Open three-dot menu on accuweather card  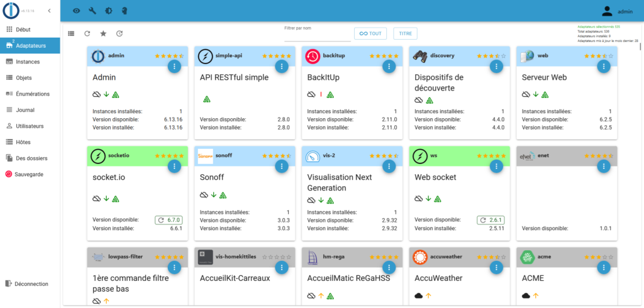point(497,267)
